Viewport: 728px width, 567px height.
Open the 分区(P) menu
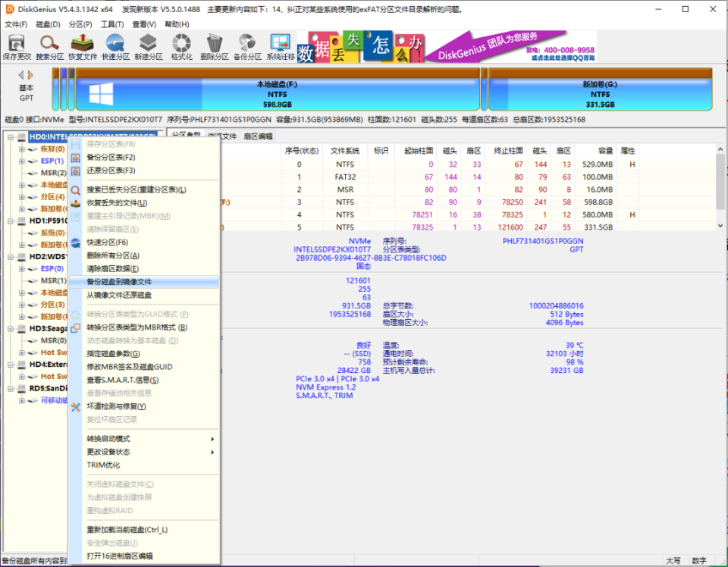coord(80,24)
